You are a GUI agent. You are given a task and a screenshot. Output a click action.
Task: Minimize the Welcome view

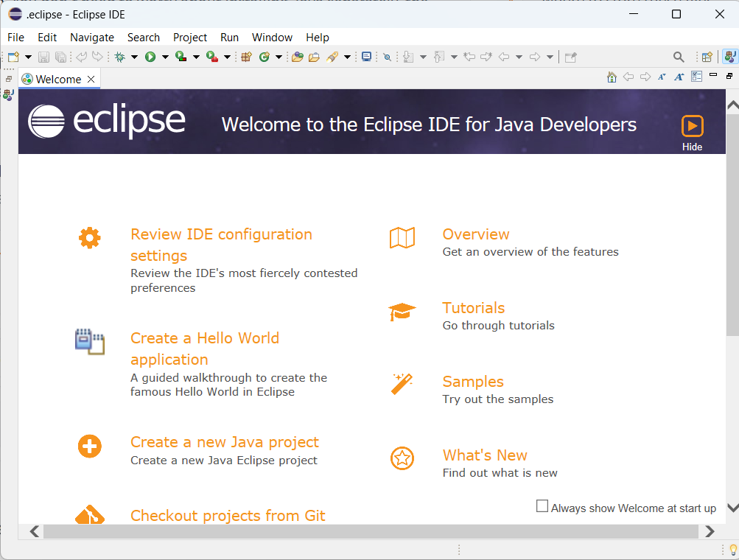pyautogui.click(x=713, y=75)
